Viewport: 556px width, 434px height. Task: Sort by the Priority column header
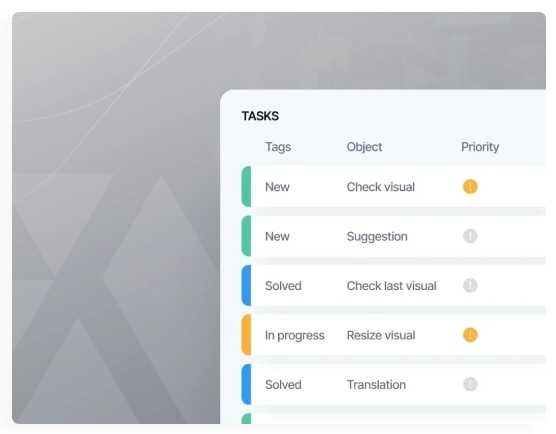point(480,147)
